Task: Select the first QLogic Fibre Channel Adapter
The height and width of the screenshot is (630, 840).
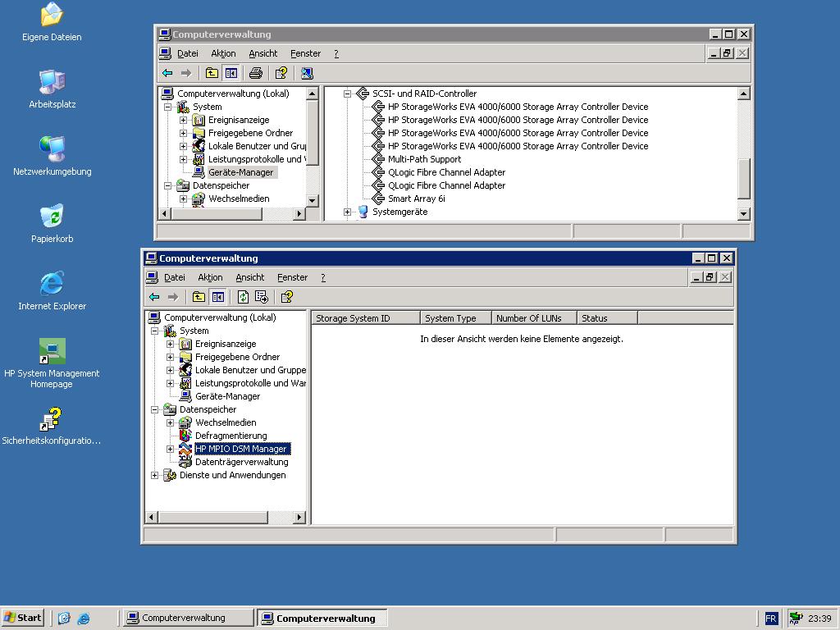Action: pos(446,172)
